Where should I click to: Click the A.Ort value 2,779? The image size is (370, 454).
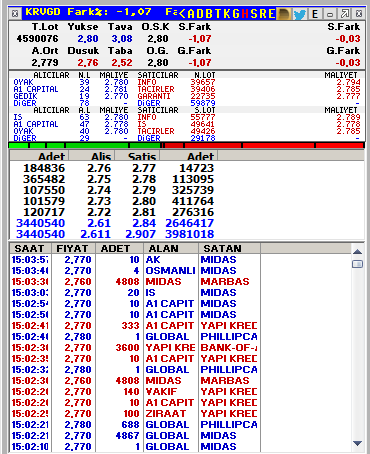(x=45, y=63)
